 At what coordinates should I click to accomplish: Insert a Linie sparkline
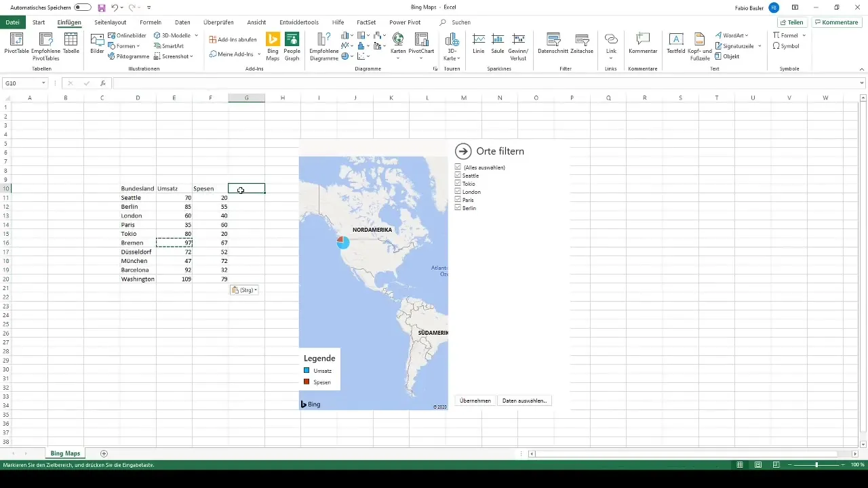pyautogui.click(x=479, y=43)
